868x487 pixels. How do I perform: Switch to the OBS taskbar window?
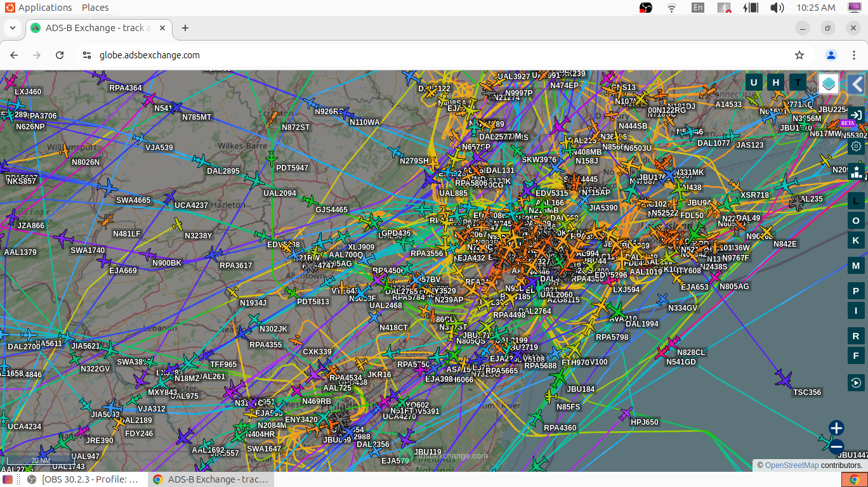click(82, 479)
